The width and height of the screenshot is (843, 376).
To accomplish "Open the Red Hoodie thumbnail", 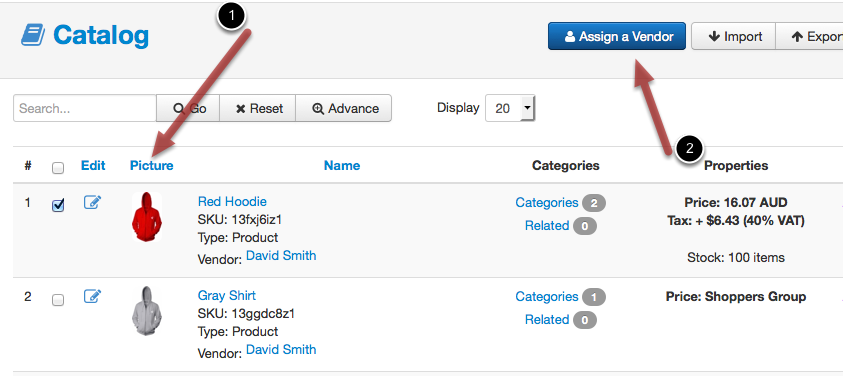I will 147,216.
